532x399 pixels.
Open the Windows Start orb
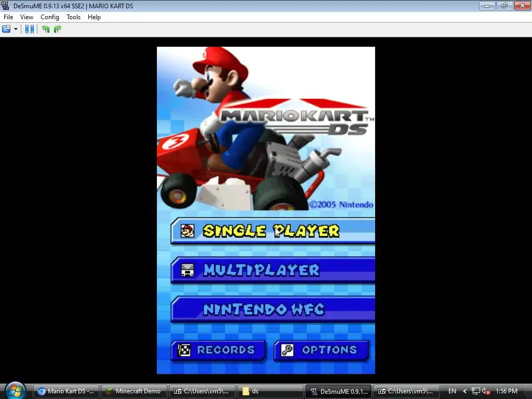(x=15, y=390)
